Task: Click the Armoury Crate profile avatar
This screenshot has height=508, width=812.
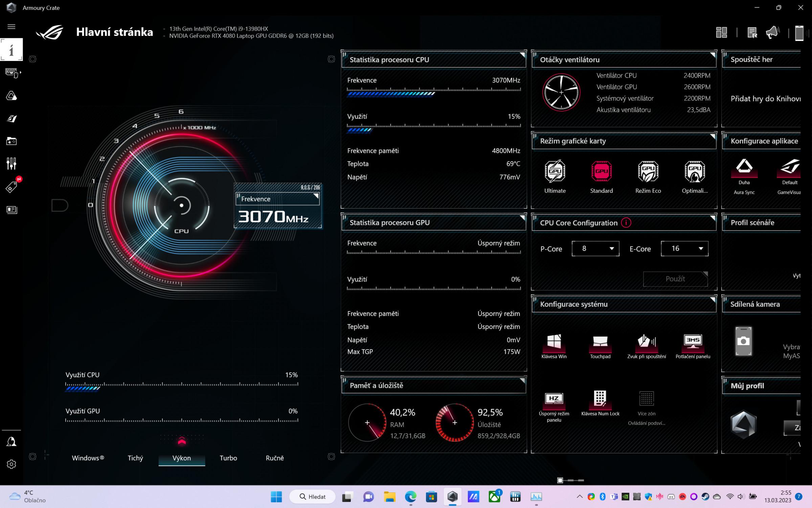Action: [743, 424]
